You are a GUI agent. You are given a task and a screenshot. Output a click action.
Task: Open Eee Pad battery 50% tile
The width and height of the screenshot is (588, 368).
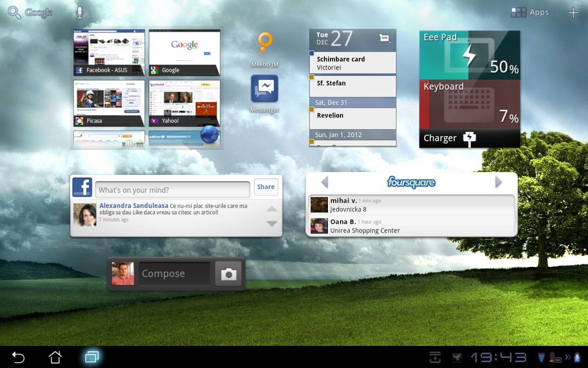469,55
